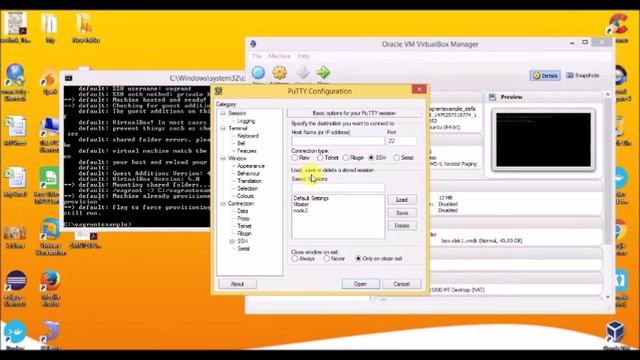Click the Port field showing 22
The height and width of the screenshot is (360, 640).
point(401,141)
